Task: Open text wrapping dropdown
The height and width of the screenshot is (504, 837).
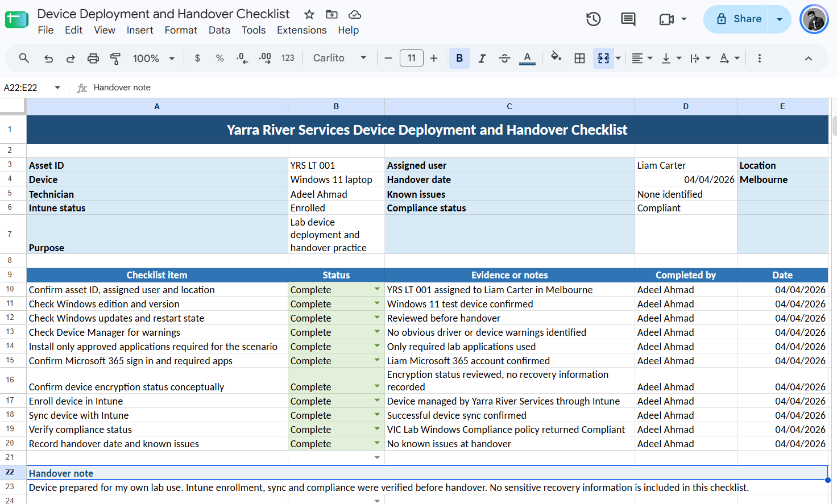Action: coord(700,58)
